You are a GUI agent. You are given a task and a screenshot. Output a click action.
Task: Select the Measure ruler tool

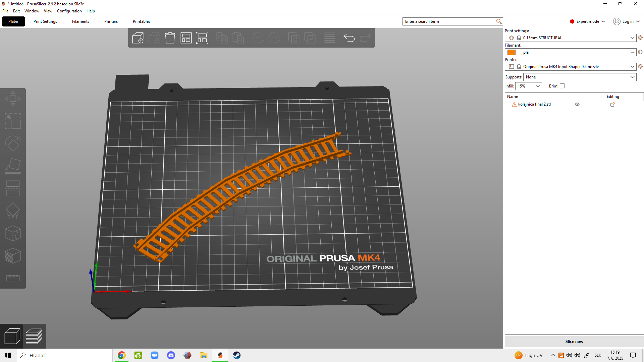point(13,278)
